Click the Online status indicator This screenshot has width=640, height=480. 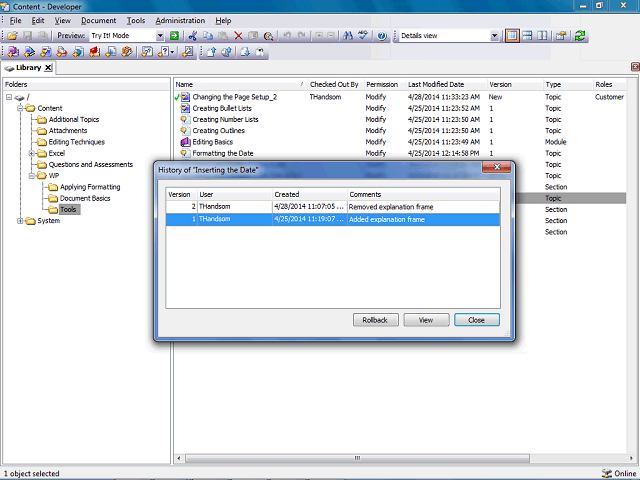[x=620, y=473]
